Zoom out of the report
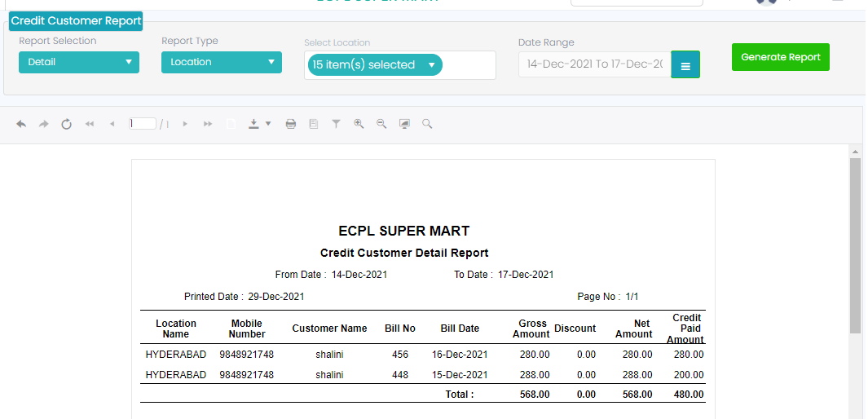 pos(381,124)
